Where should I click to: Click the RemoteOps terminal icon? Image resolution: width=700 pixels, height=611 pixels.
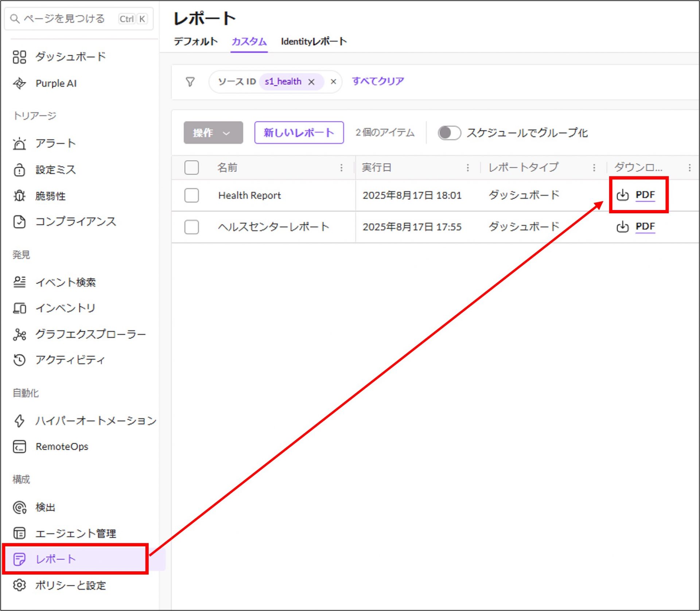(19, 447)
